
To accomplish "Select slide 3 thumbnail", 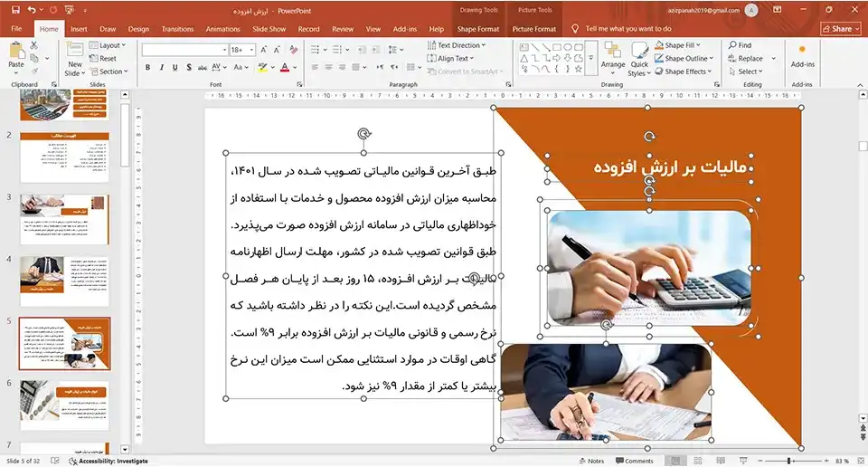I will tap(65, 219).
